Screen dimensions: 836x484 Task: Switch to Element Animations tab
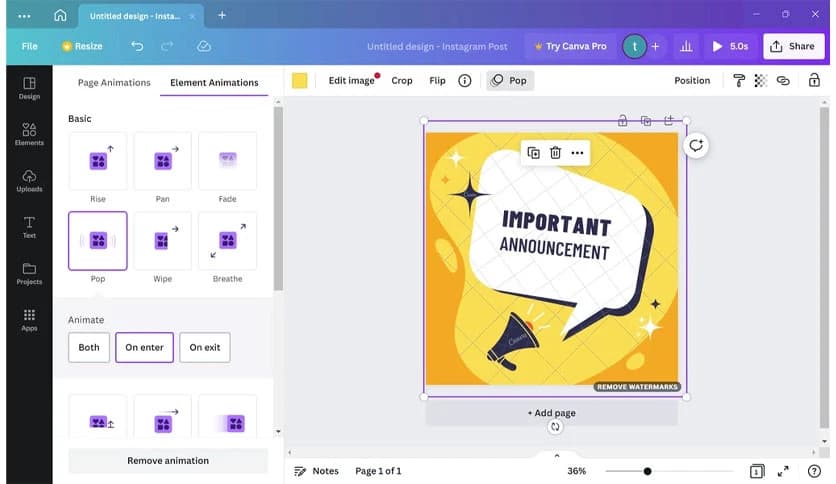[x=214, y=83]
